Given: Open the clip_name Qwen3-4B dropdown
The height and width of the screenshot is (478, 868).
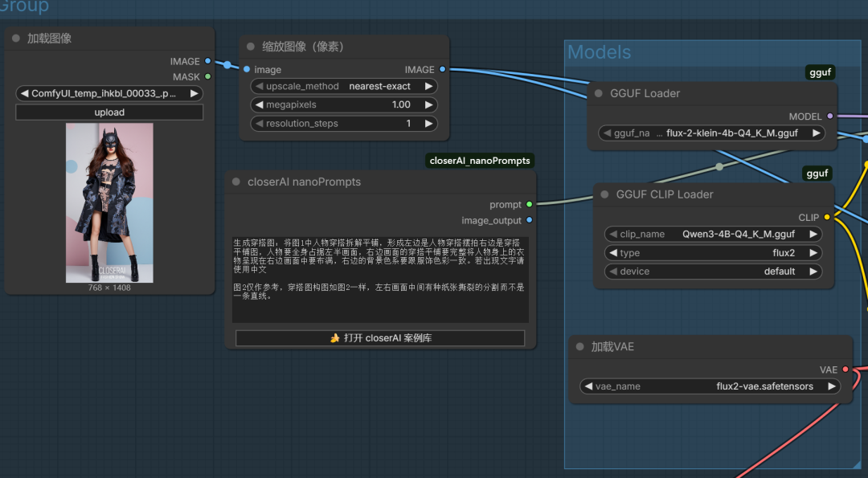Looking at the screenshot, I should [713, 234].
